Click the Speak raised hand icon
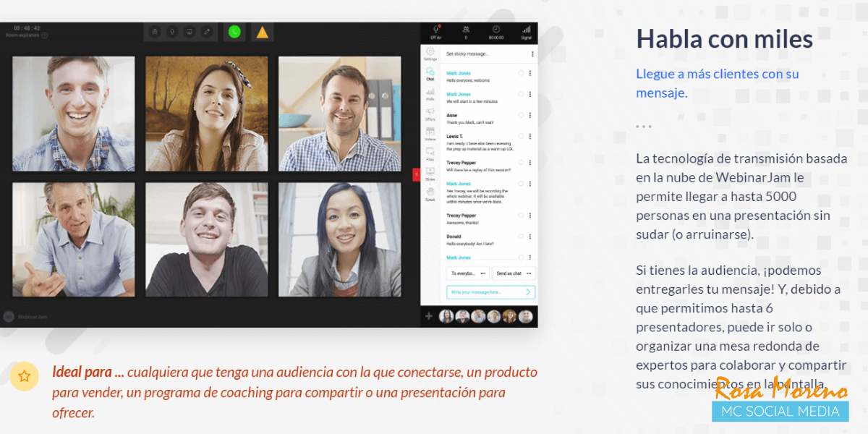Screen dimensions: 868x434 pos(430,194)
